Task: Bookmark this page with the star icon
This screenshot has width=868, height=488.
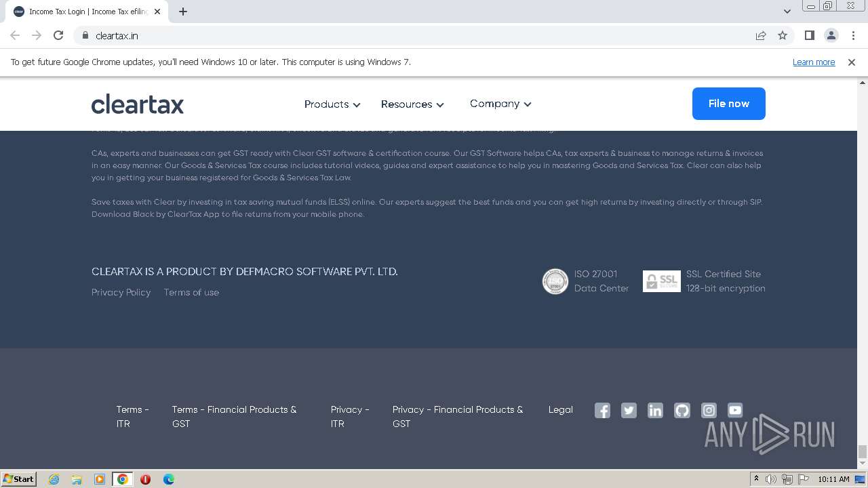Action: pyautogui.click(x=783, y=35)
